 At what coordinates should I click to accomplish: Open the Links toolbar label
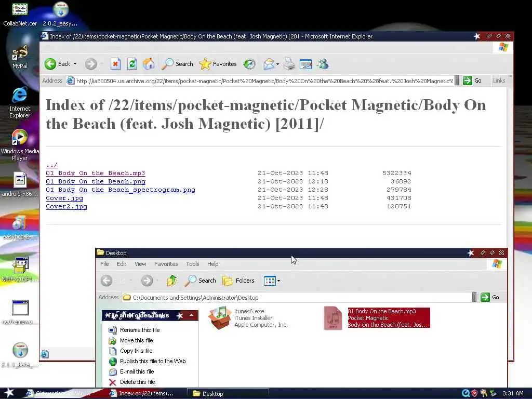[x=499, y=81]
